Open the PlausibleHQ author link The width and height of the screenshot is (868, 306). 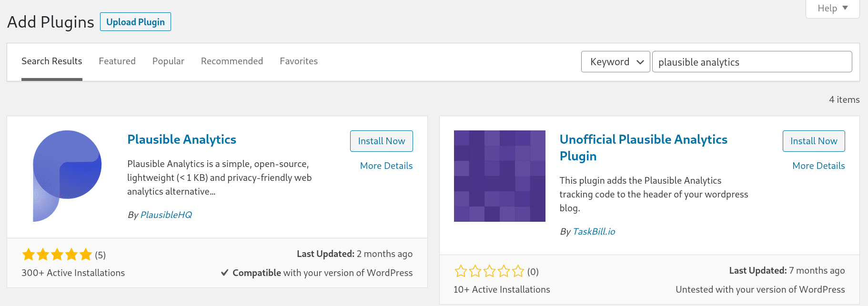[166, 215]
